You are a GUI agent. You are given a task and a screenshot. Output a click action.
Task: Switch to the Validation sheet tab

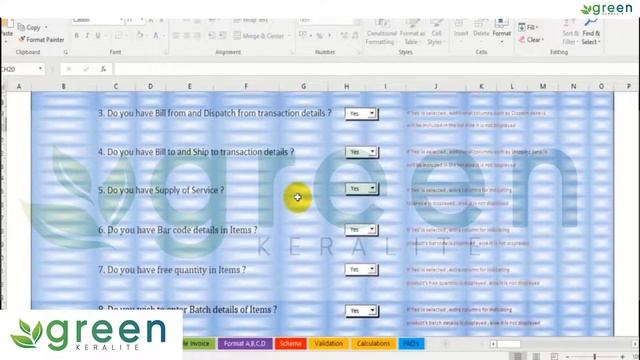(328, 344)
